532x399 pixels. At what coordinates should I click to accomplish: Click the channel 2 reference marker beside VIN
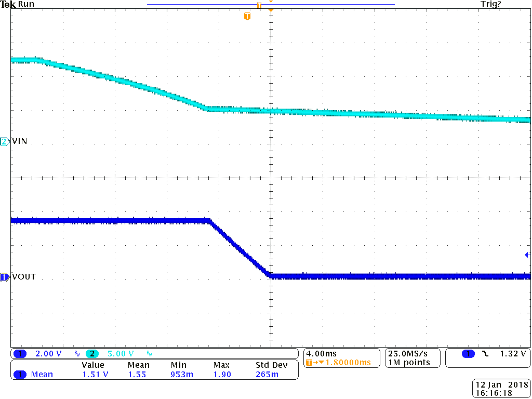coord(4,141)
